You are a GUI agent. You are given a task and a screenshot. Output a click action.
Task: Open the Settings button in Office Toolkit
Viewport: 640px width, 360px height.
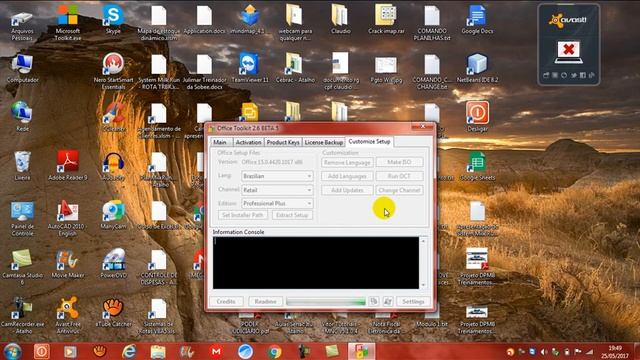coord(413,302)
